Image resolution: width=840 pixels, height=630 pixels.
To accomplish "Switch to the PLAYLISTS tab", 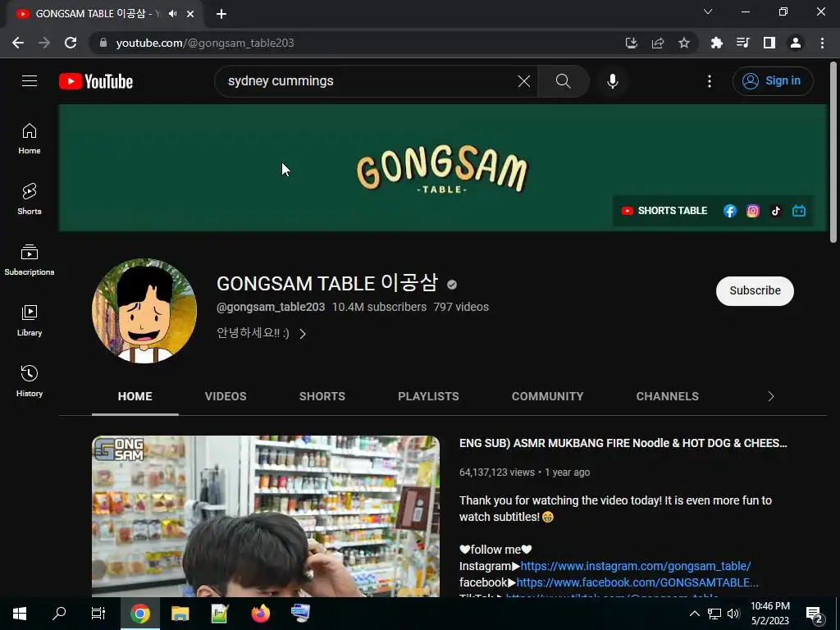I will click(428, 396).
